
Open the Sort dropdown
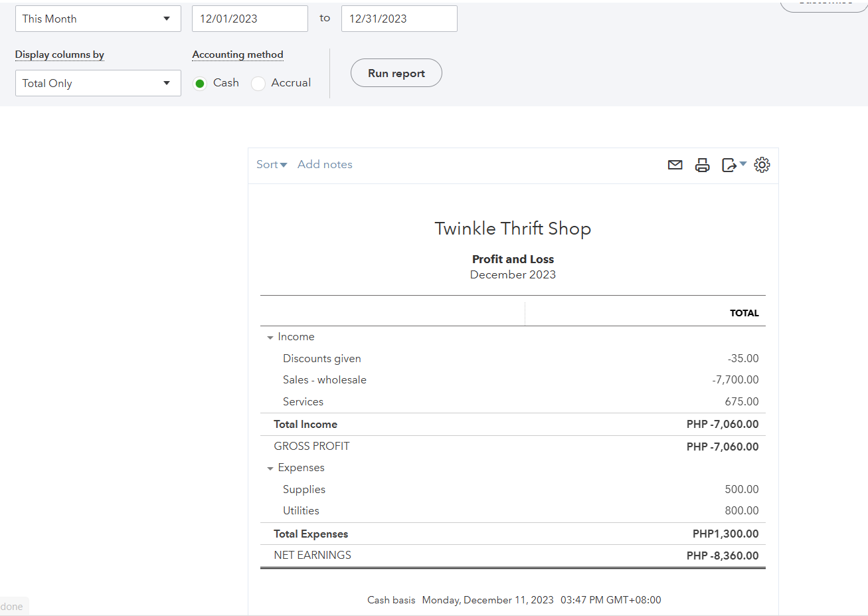coord(271,165)
